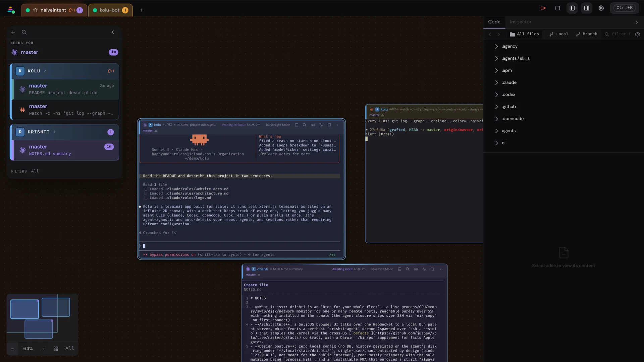
Task: Toggle split view in drishti terminal
Action: click(x=399, y=269)
